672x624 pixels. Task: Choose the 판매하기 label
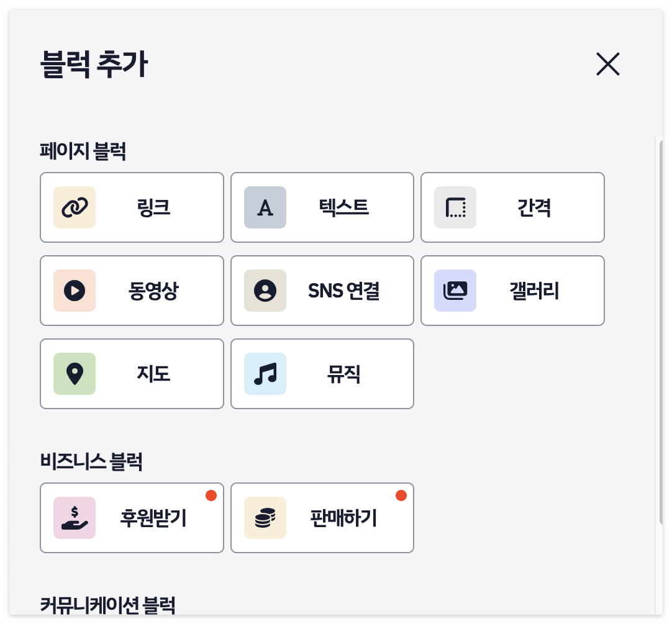(343, 518)
